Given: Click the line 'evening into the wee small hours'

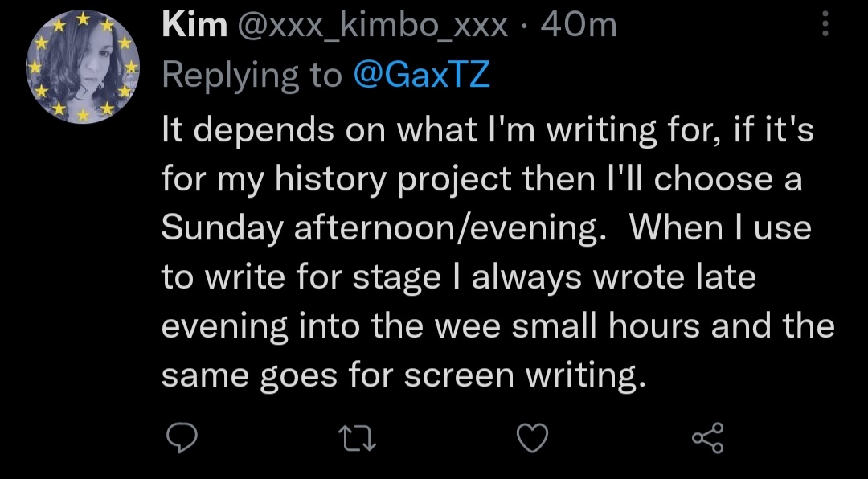Looking at the screenshot, I should tap(497, 326).
